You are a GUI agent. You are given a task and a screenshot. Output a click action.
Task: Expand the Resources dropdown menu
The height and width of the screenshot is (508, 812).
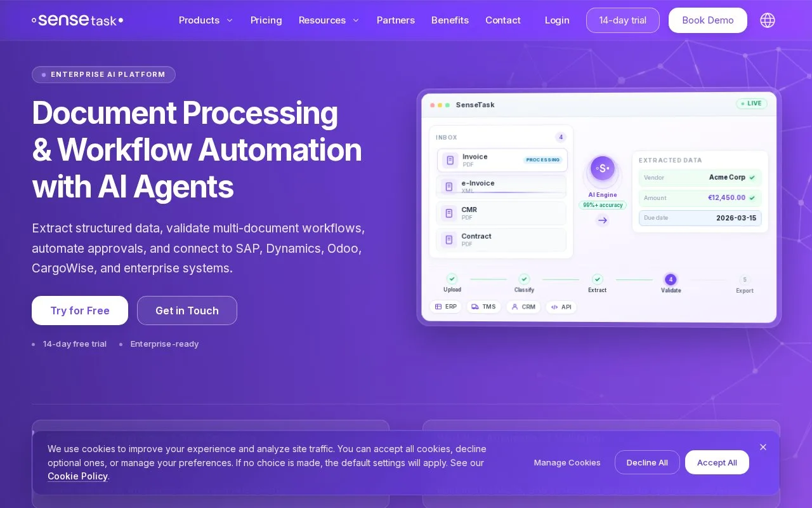pyautogui.click(x=329, y=20)
